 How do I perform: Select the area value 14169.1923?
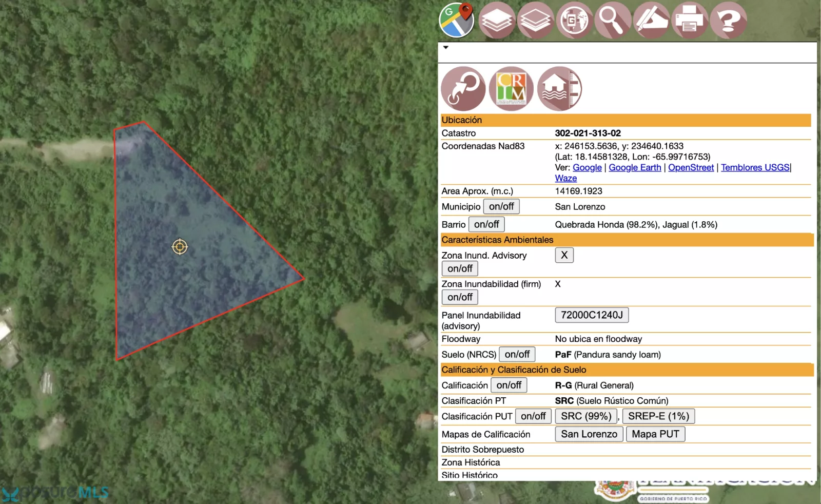(579, 191)
